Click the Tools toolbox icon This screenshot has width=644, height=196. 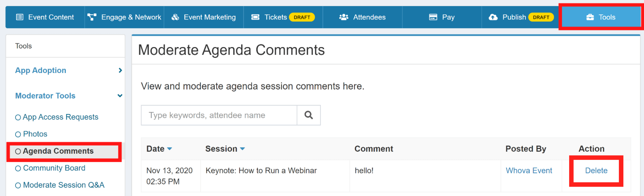(x=590, y=17)
